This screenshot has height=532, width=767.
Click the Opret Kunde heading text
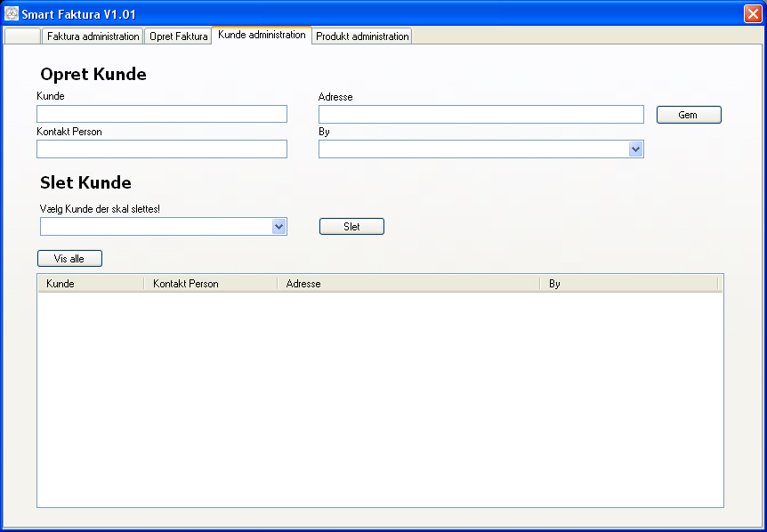tap(93, 75)
